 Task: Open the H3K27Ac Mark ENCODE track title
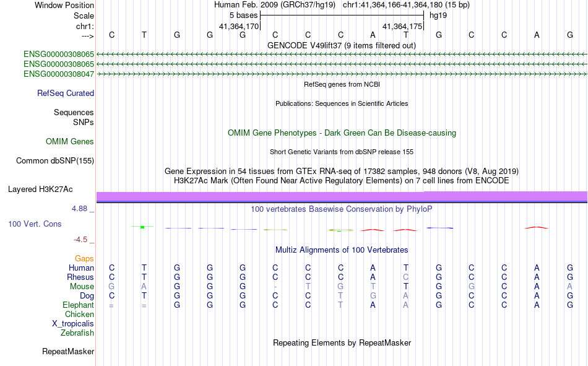[x=342, y=181]
